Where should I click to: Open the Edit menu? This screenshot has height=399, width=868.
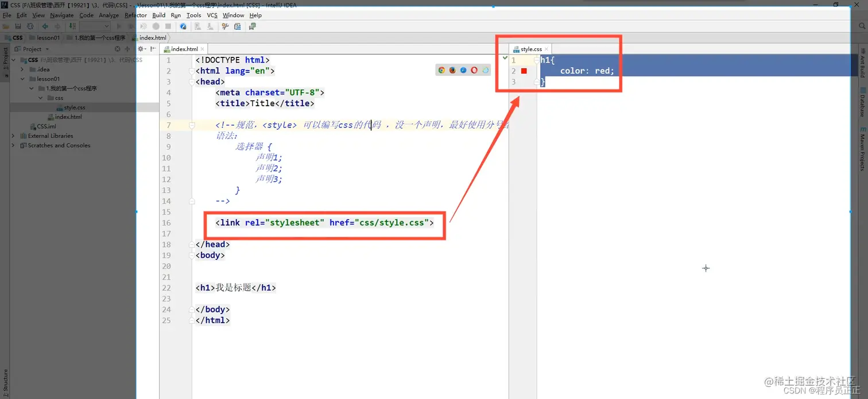tap(22, 15)
